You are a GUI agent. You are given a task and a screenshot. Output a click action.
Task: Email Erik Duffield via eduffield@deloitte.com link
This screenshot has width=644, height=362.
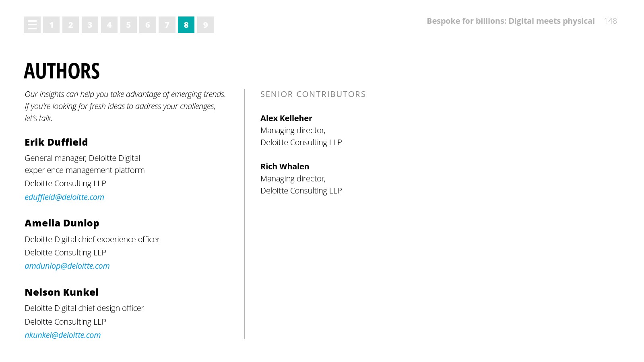(x=64, y=197)
